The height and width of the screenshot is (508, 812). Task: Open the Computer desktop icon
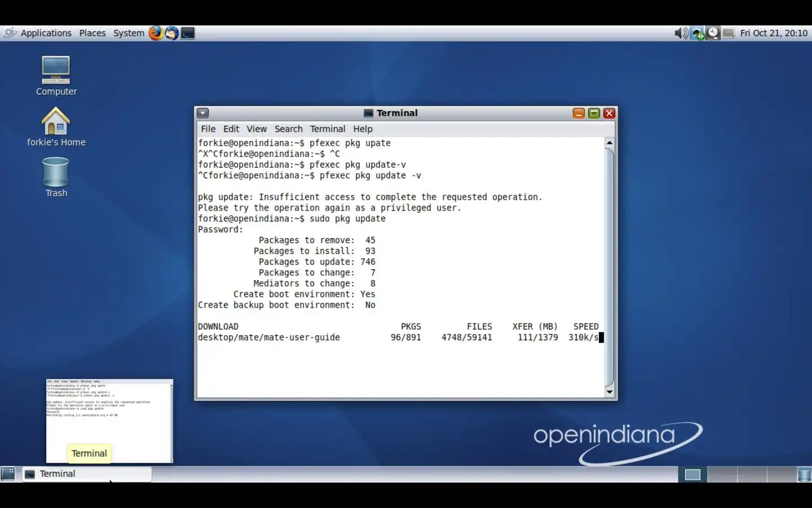[56, 76]
